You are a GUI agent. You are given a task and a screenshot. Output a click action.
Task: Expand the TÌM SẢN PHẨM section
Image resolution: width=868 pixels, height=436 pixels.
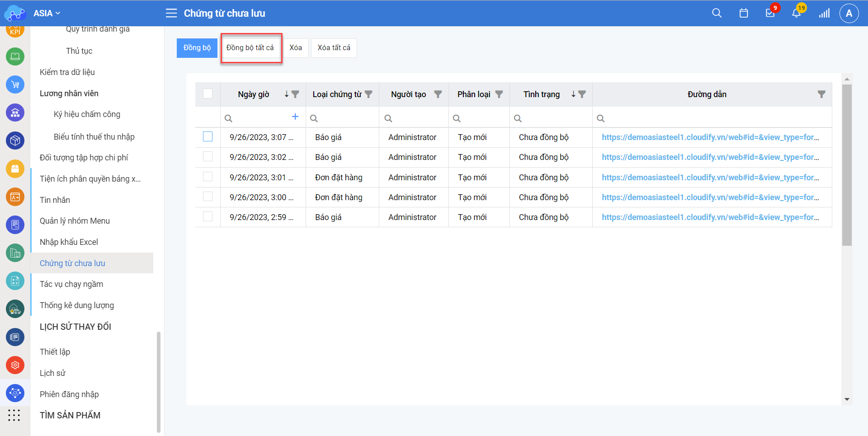70,415
